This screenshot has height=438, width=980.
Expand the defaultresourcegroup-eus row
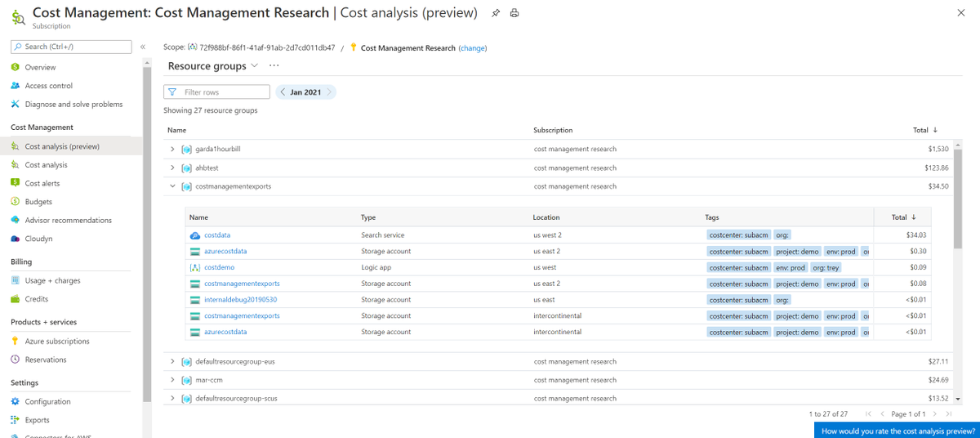(172, 361)
